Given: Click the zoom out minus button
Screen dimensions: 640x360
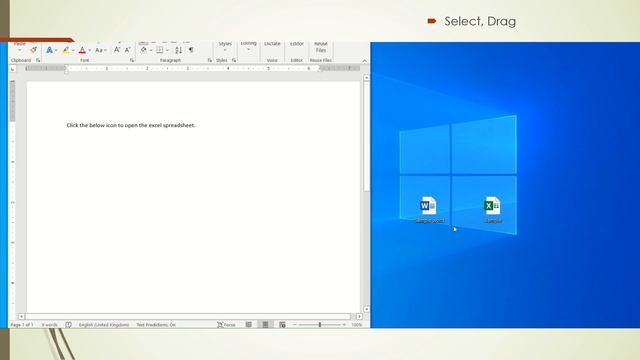Looking at the screenshot, I should (295, 325).
